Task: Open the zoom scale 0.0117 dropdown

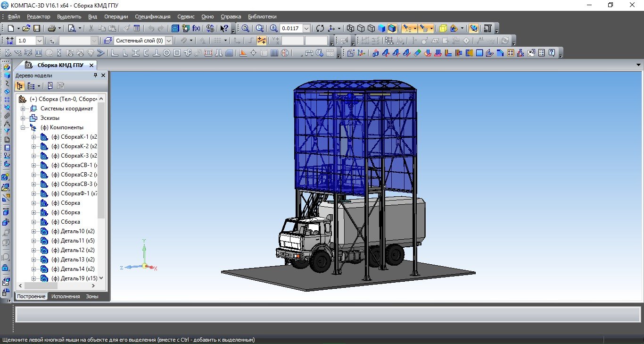Action: pyautogui.click(x=307, y=28)
